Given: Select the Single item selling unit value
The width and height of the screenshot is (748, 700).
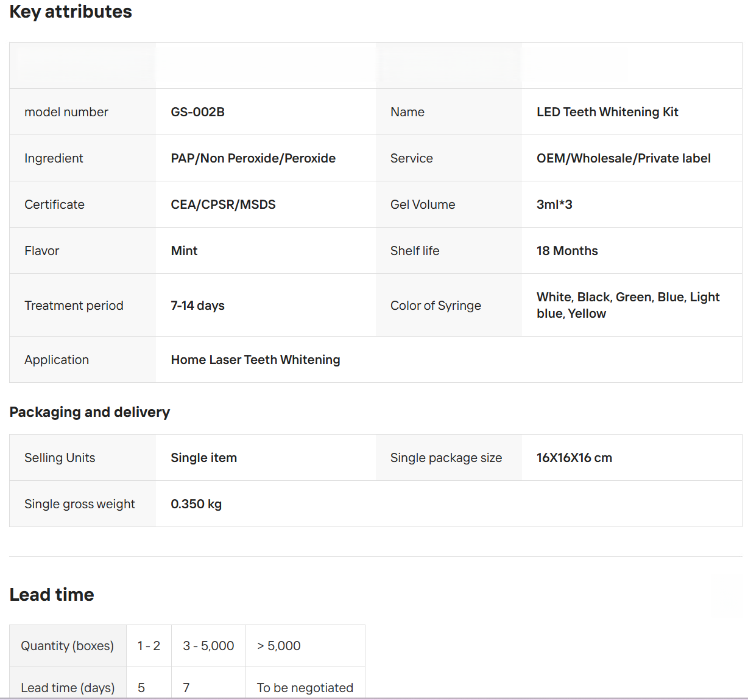Looking at the screenshot, I should point(203,458).
